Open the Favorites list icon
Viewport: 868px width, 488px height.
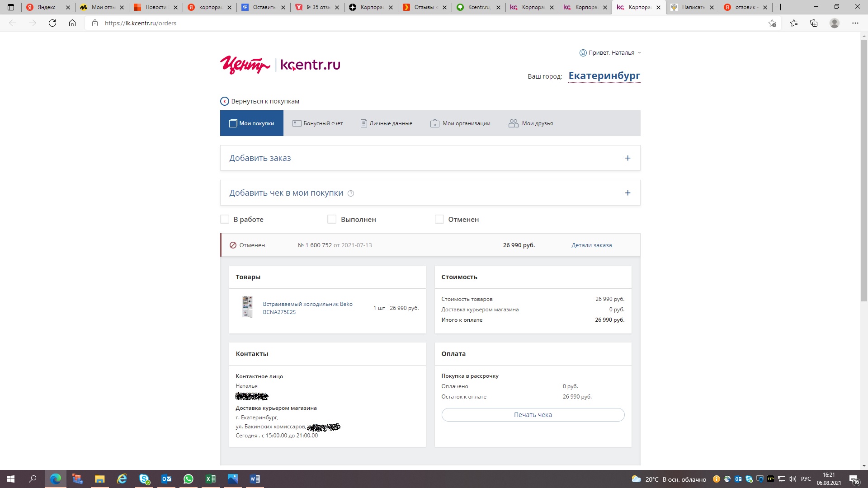[x=794, y=23]
